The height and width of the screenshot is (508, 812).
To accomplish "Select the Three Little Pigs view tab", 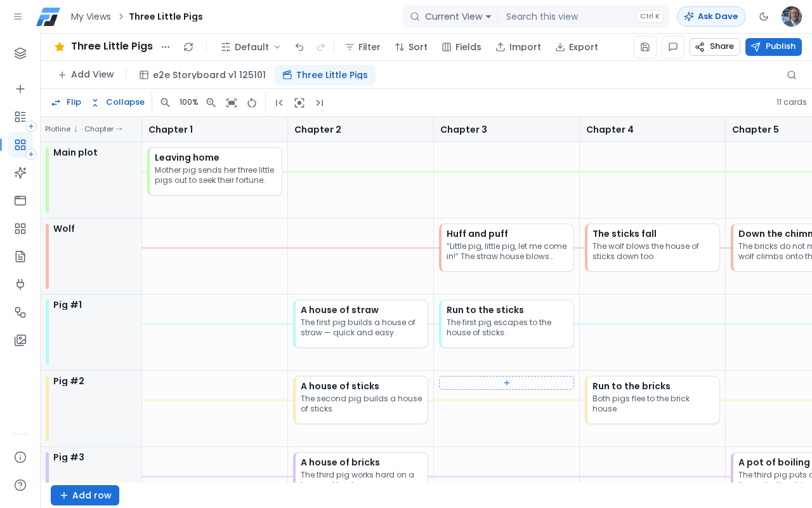I will coord(325,75).
